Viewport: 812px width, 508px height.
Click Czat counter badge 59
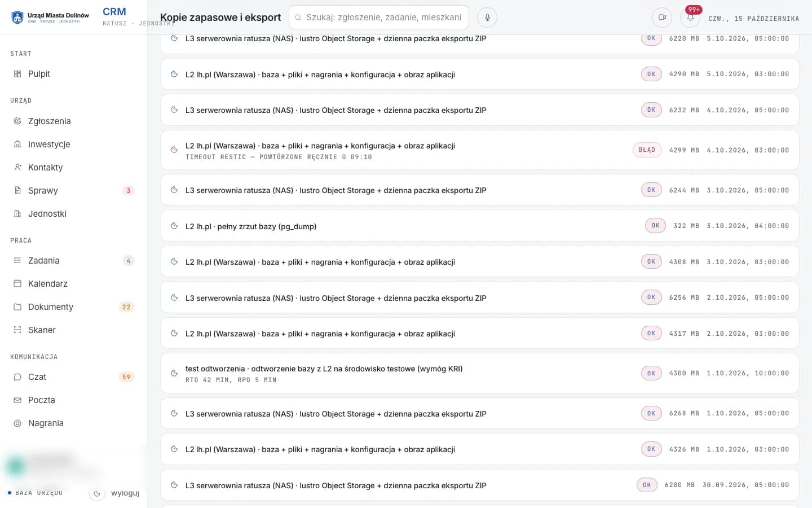point(126,377)
